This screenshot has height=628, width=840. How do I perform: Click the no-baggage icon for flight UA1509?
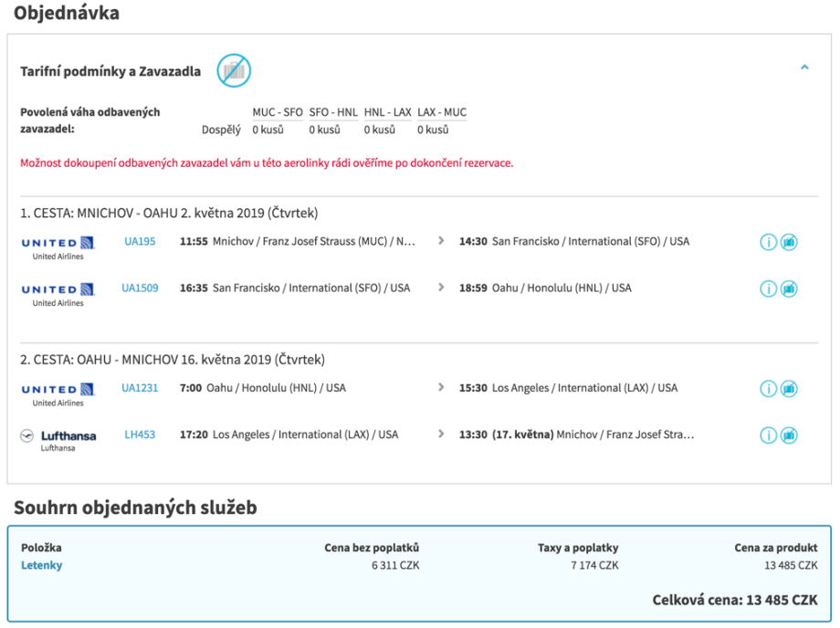[789, 288]
